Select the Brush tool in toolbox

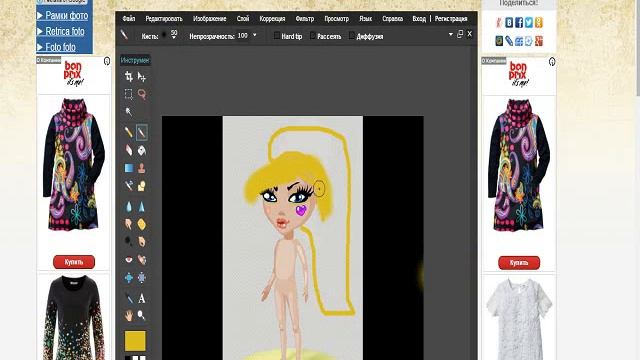[x=142, y=132]
